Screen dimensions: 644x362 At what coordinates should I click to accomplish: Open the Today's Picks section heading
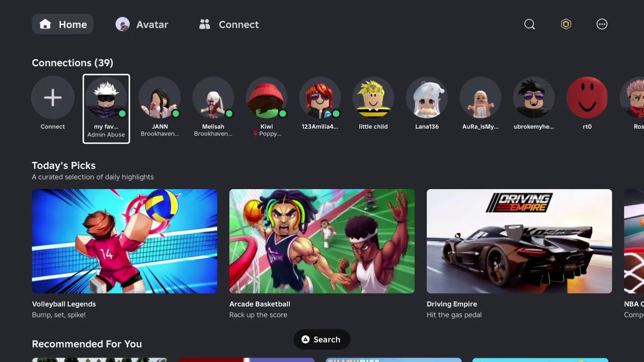[x=63, y=165]
